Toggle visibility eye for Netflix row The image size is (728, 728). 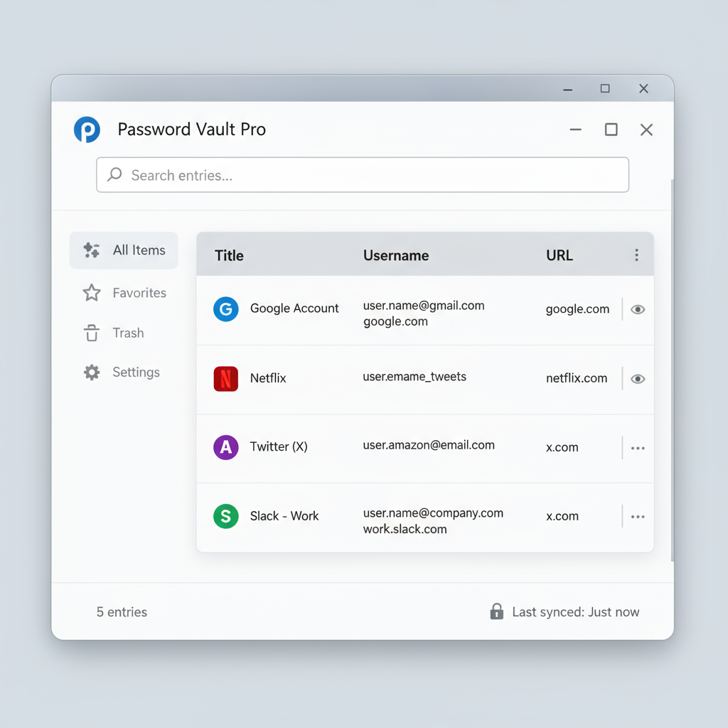[638, 380]
